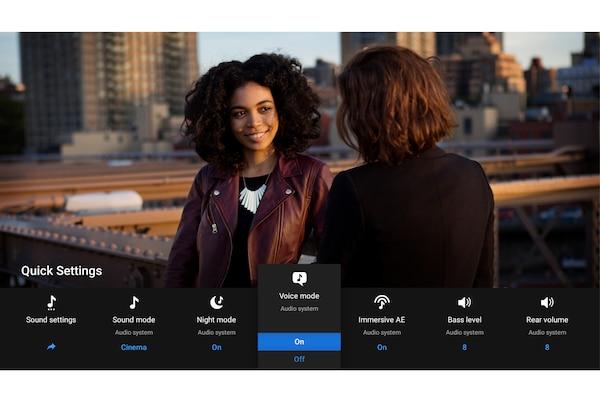Screen dimensions: 600x401
Task: Click Audio system under Night mode
Action: pyautogui.click(x=217, y=333)
